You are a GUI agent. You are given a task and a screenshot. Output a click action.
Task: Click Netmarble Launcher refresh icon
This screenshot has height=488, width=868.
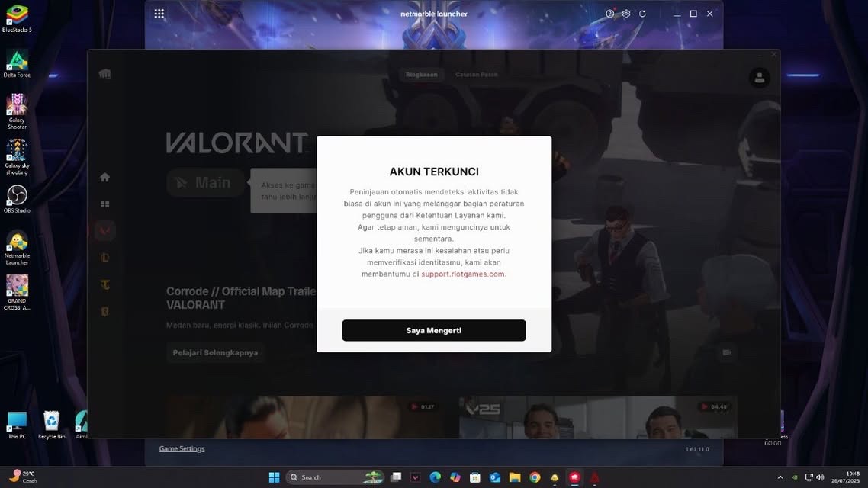pyautogui.click(x=642, y=14)
